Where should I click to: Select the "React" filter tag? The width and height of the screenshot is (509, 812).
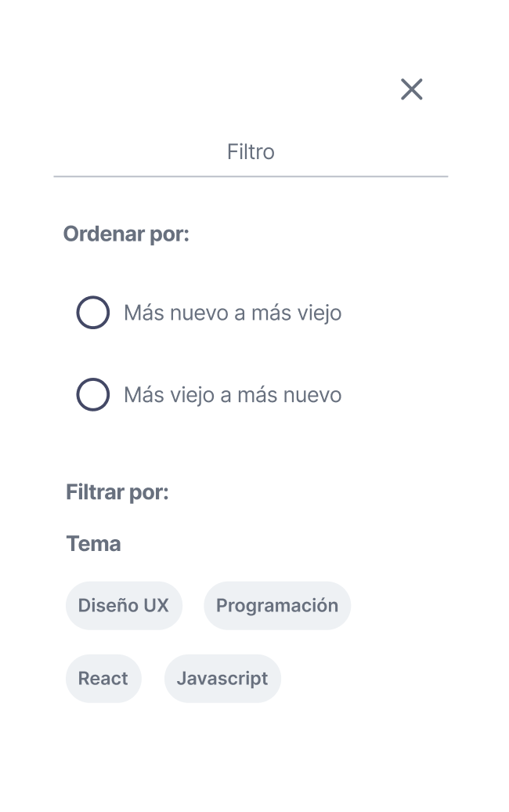tap(103, 678)
